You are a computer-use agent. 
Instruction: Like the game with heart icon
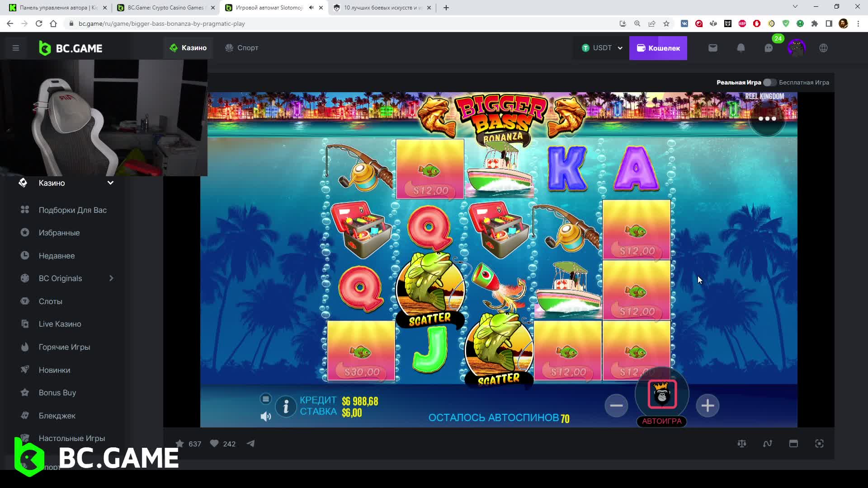(214, 444)
